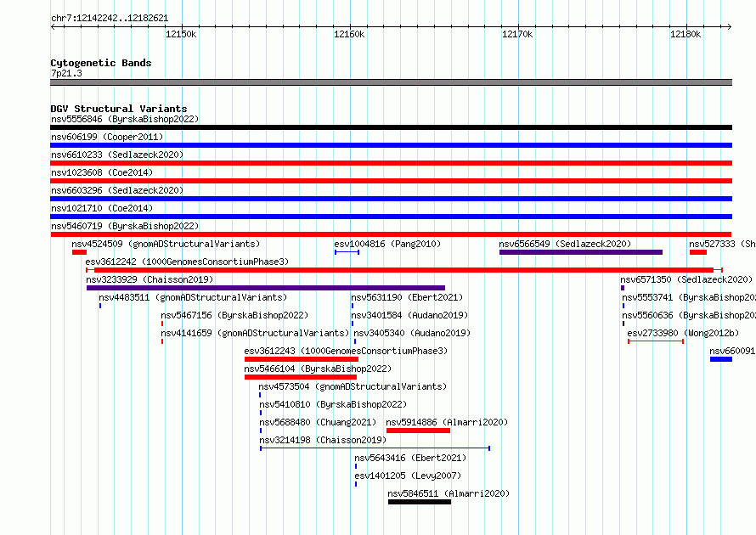Click the red nsv5466104 variant bar
This screenshot has height=535, width=756.
[301, 377]
